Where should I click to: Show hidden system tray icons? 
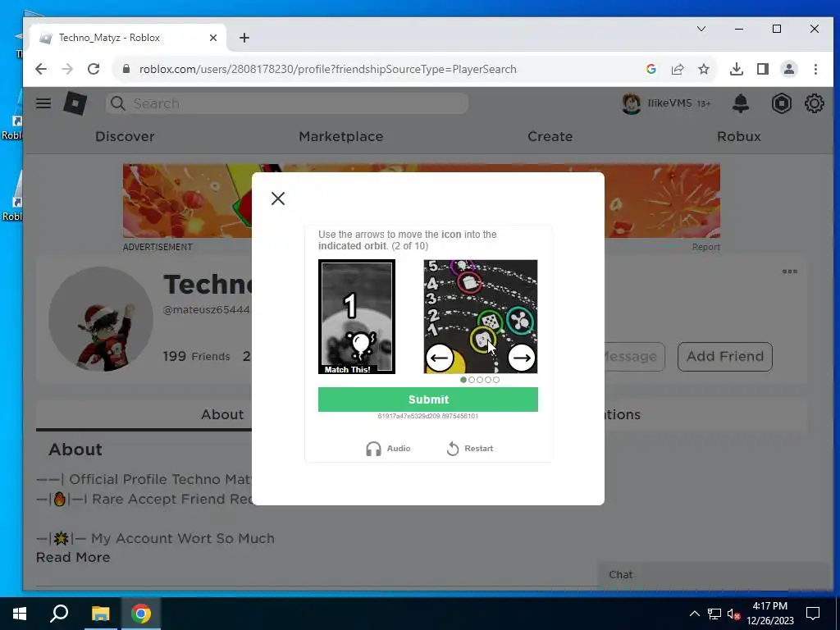694,614
